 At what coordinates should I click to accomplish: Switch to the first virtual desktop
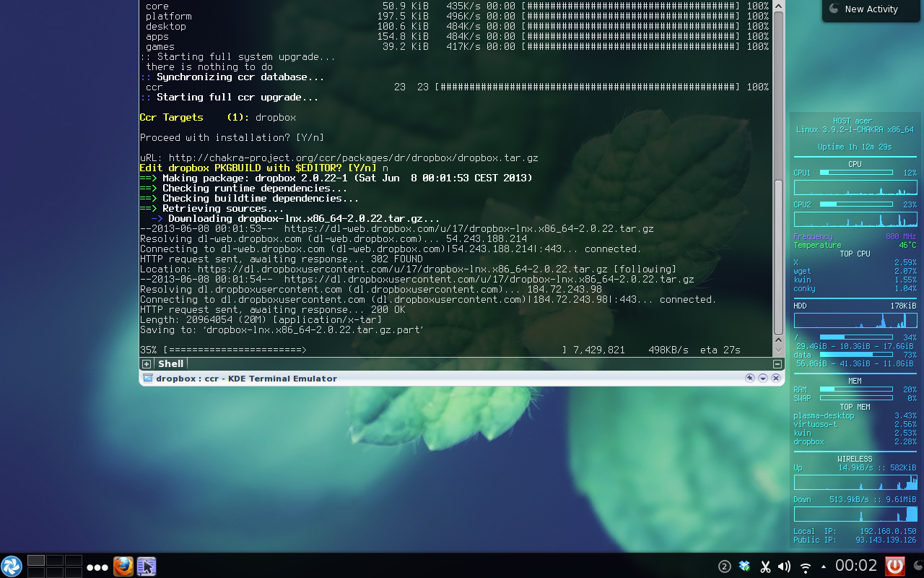36,560
